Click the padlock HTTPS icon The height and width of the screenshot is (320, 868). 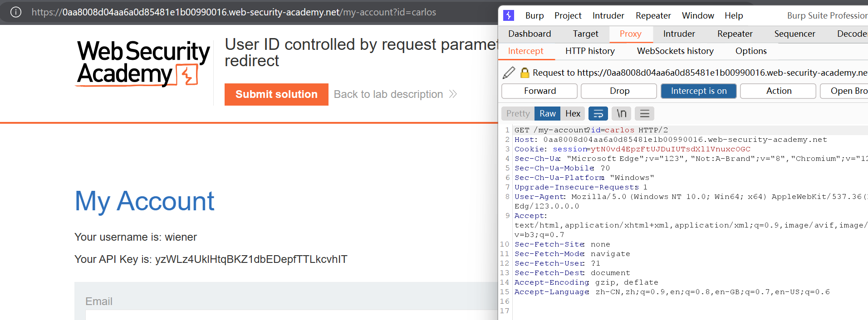pos(525,73)
